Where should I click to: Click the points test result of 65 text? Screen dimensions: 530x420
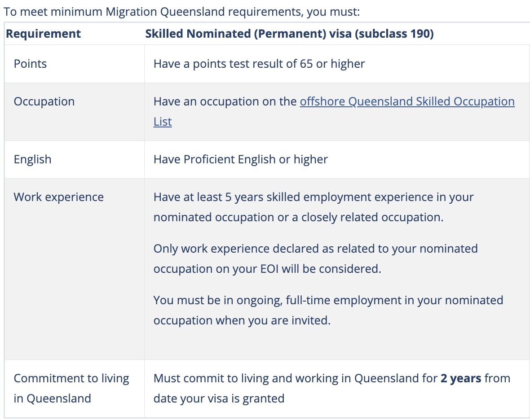pos(259,64)
